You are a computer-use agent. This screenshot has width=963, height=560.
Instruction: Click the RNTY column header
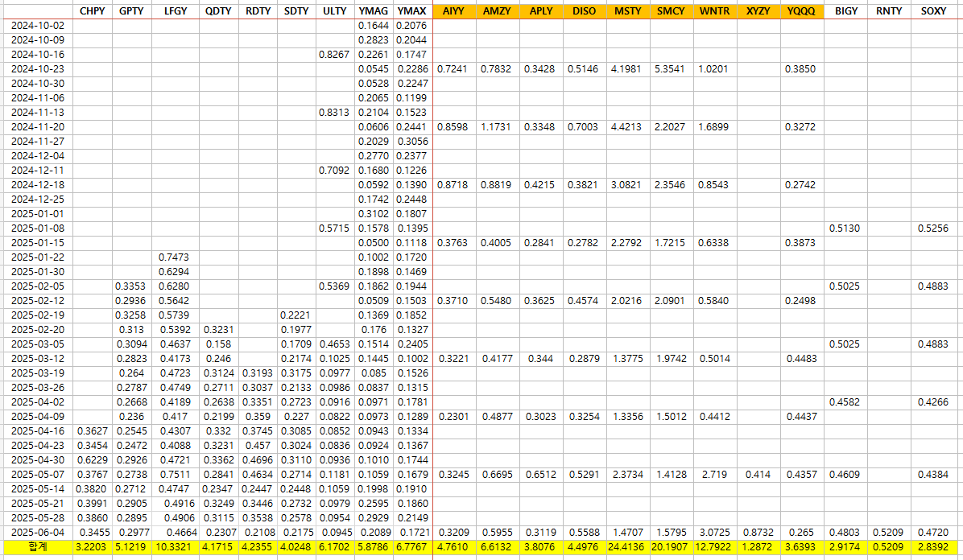point(889,11)
